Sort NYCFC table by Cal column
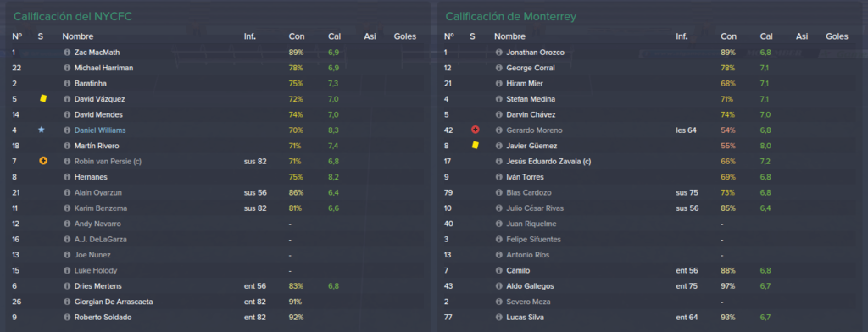 point(334,36)
